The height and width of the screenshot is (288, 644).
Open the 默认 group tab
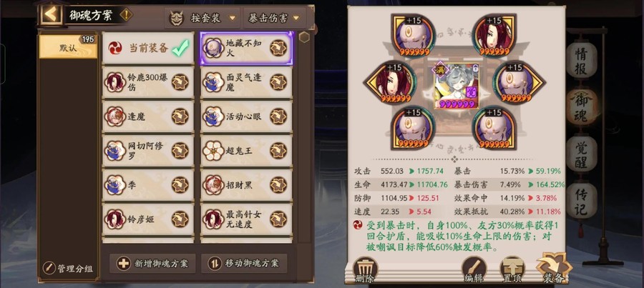click(68, 46)
